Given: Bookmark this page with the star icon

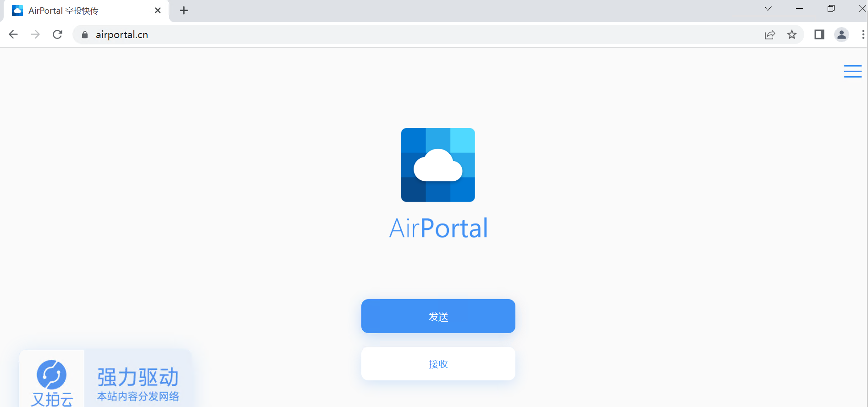Looking at the screenshot, I should click(792, 34).
